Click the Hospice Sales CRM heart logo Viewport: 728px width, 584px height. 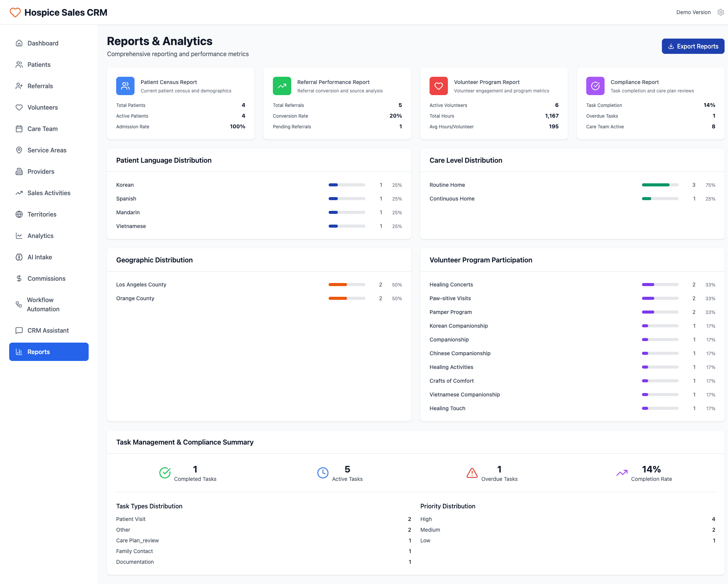(x=15, y=12)
